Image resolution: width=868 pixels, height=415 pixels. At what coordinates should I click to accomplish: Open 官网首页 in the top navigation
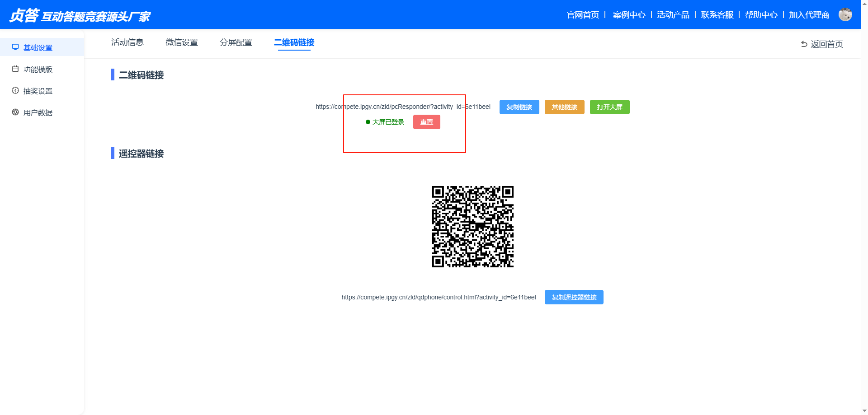(583, 15)
